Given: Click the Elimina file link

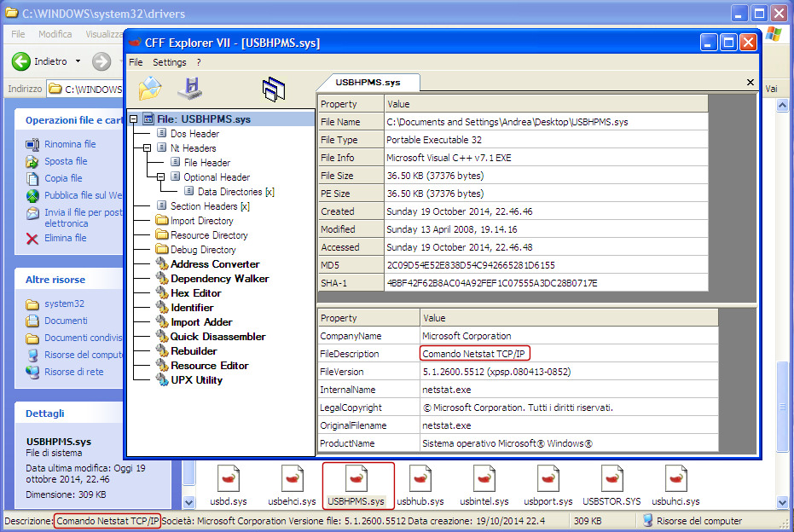Looking at the screenshot, I should tap(66, 238).
